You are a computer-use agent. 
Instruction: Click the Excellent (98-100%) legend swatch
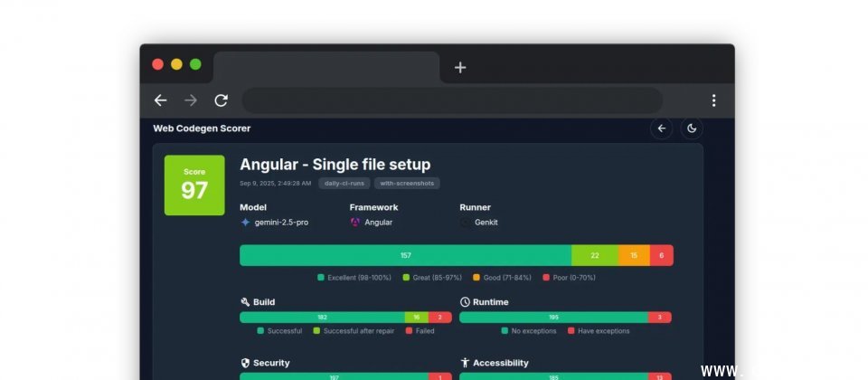point(320,278)
